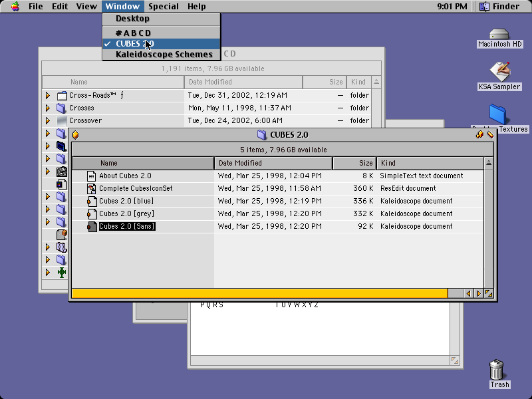The image size is (532, 399).
Task: Open the Special menu
Action: [164, 7]
